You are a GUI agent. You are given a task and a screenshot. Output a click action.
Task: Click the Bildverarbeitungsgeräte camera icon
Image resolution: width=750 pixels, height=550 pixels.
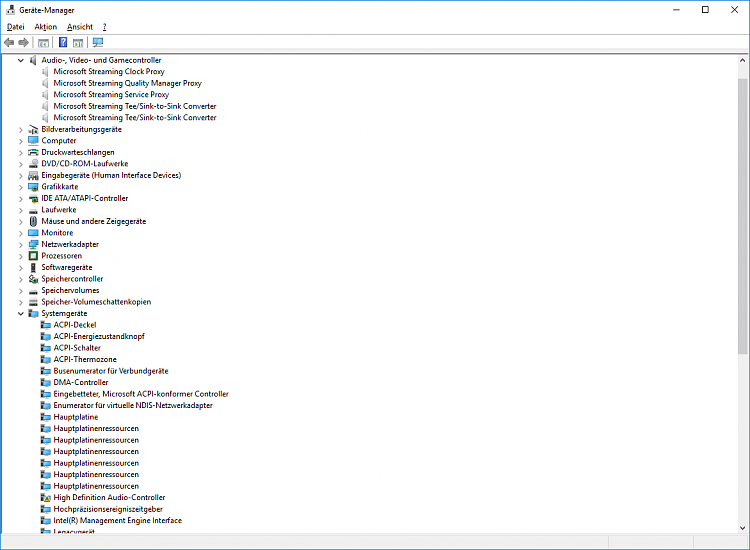pyautogui.click(x=33, y=130)
